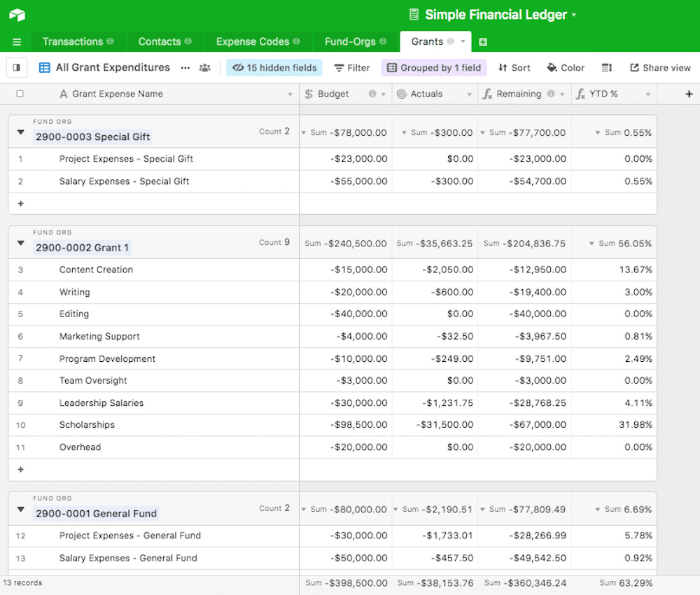The height and width of the screenshot is (595, 700).
Task: Switch to the Transactions tab
Action: point(72,42)
